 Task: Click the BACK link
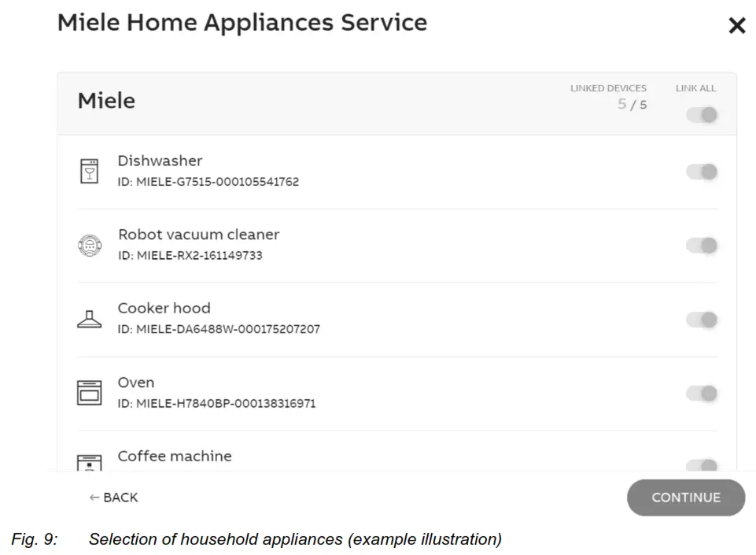114,498
